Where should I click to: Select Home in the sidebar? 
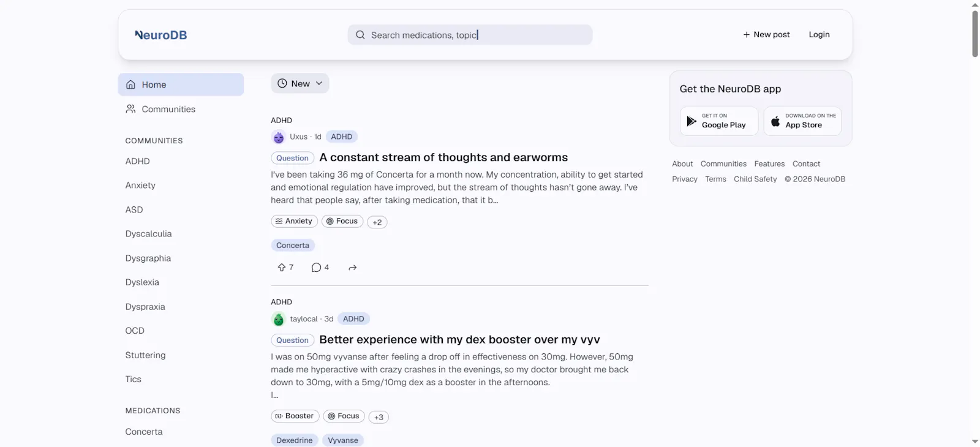point(181,85)
